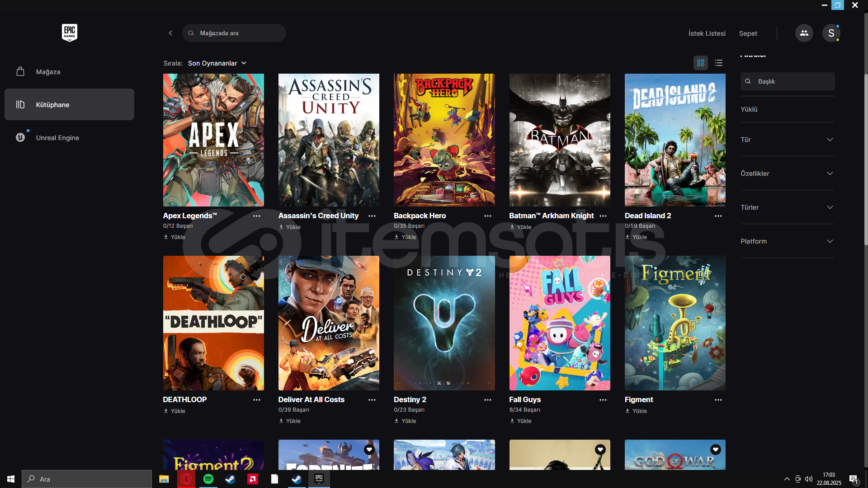
Task: Open options menu for Figment
Action: pyautogui.click(x=718, y=400)
